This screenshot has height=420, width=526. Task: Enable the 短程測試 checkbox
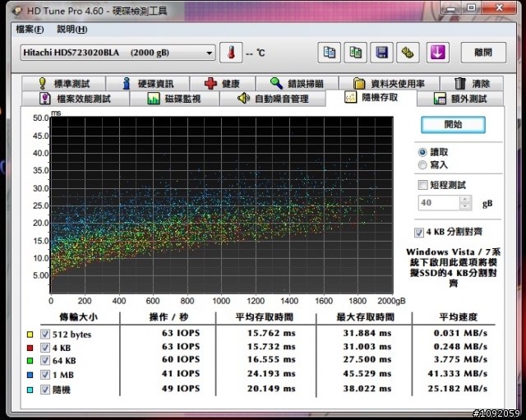point(422,185)
